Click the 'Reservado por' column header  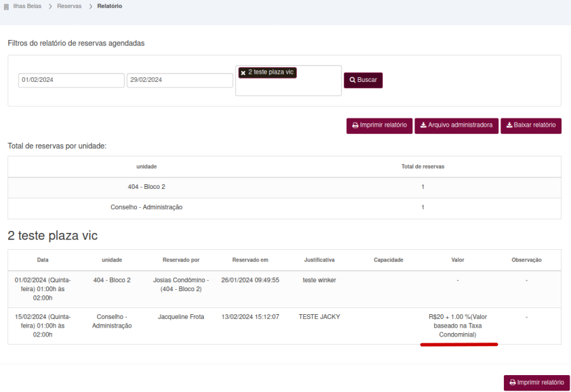[181, 260]
